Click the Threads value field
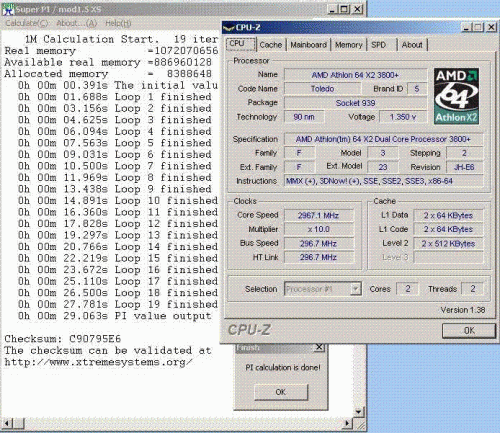 472,289
